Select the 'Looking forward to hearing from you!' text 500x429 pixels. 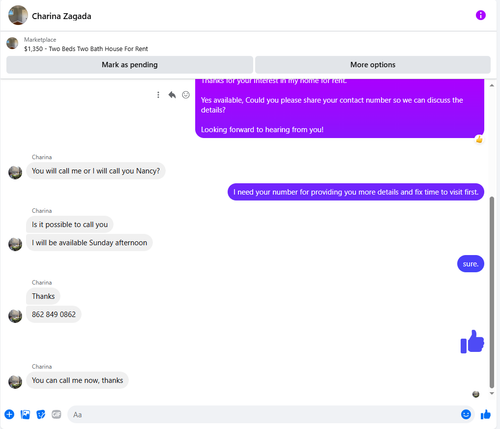pos(262,130)
